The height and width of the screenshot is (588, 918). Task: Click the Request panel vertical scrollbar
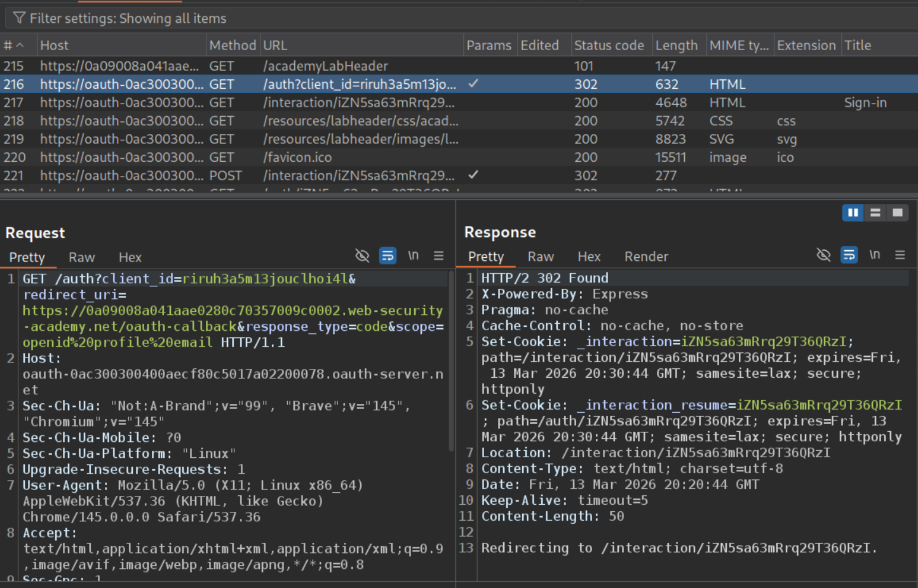click(x=451, y=362)
